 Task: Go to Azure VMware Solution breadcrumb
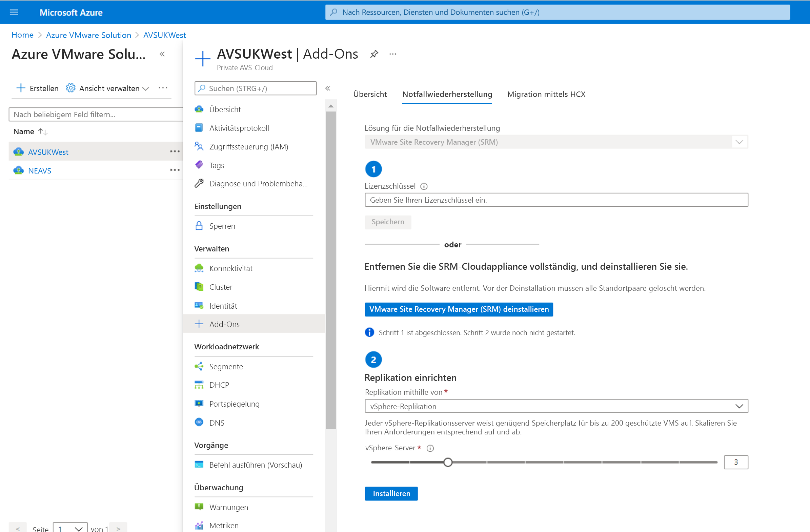(88, 35)
